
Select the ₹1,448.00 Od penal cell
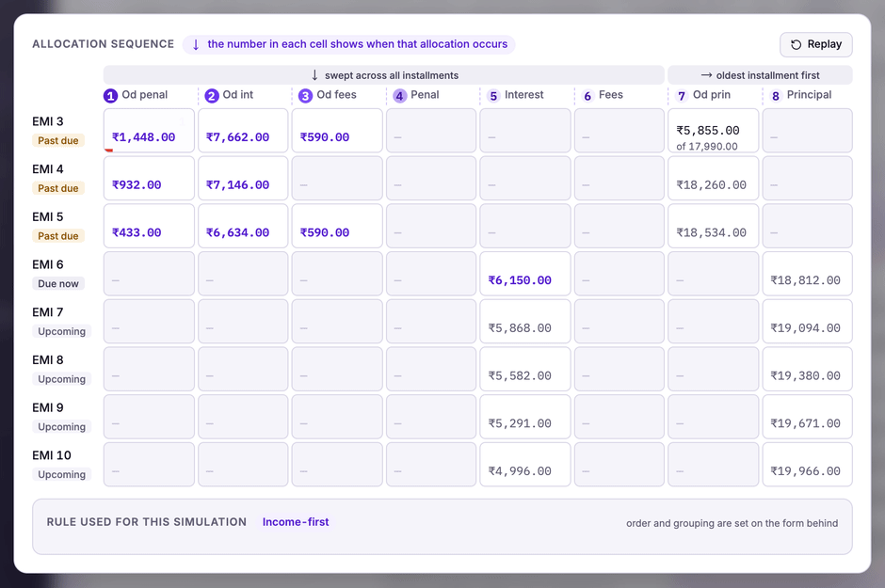click(149, 130)
